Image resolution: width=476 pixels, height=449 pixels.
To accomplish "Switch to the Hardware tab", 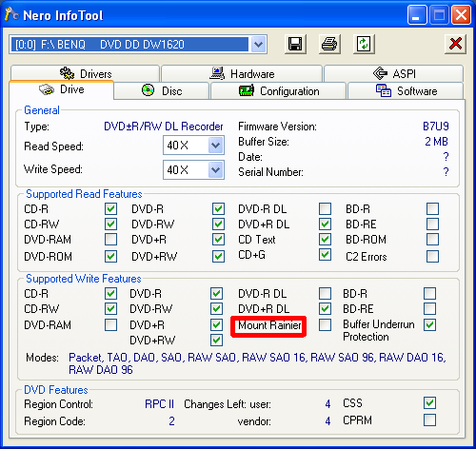I will click(242, 73).
